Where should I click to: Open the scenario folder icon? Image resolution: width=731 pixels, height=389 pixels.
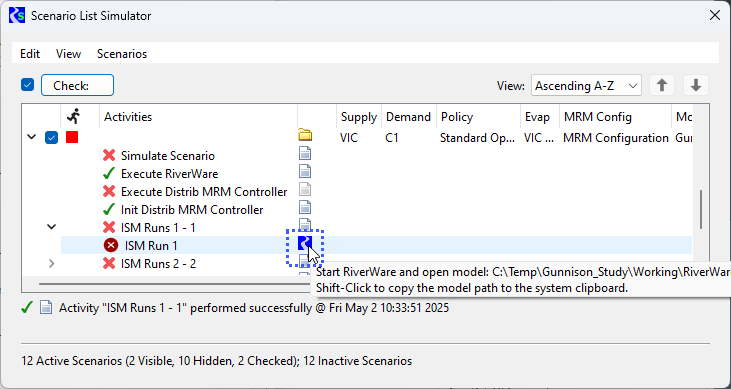[305, 136]
